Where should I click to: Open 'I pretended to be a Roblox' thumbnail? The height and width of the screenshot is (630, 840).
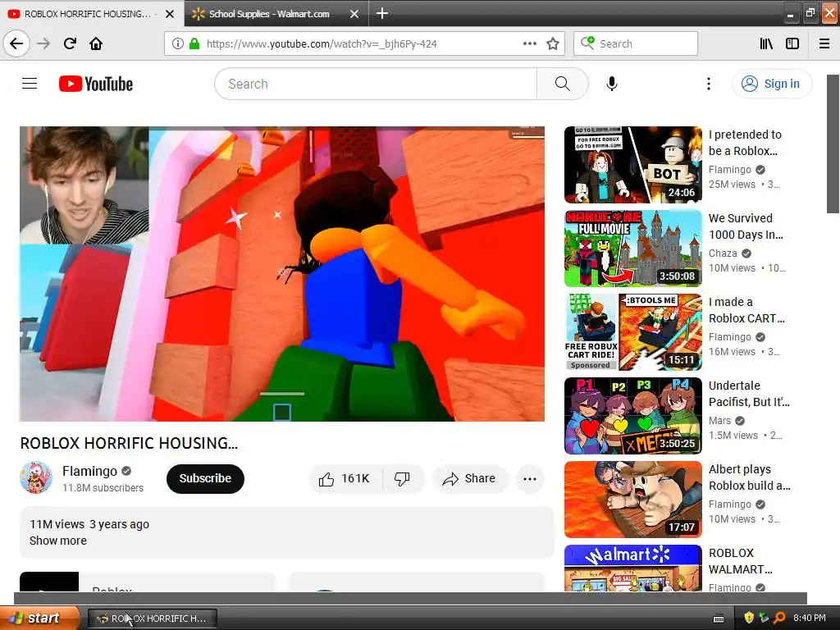[633, 165]
